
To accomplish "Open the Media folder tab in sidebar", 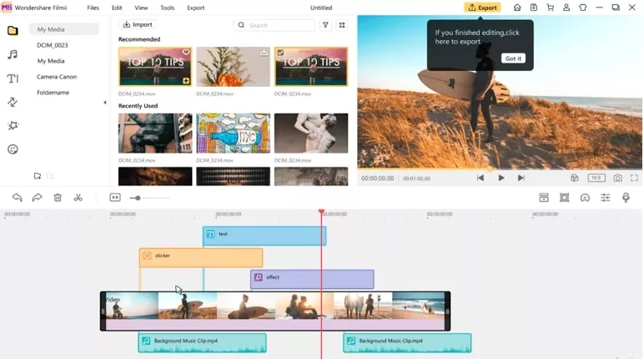I will (13, 30).
